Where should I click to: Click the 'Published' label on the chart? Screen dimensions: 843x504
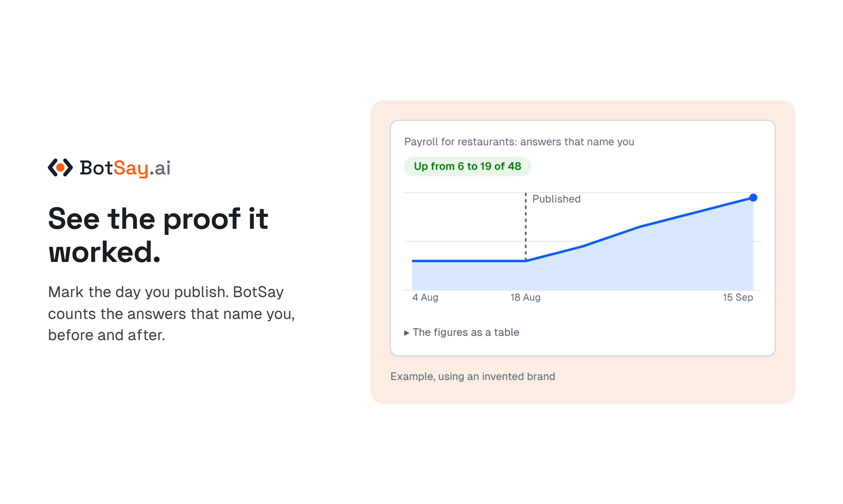click(x=556, y=199)
